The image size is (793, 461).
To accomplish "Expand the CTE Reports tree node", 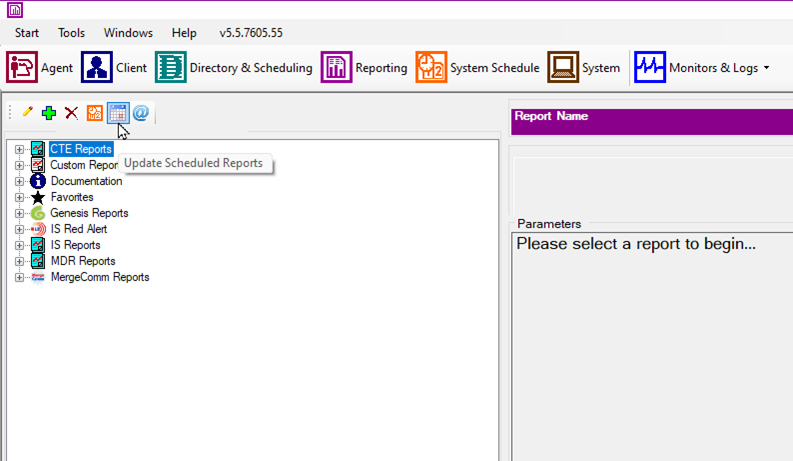I will (19, 149).
